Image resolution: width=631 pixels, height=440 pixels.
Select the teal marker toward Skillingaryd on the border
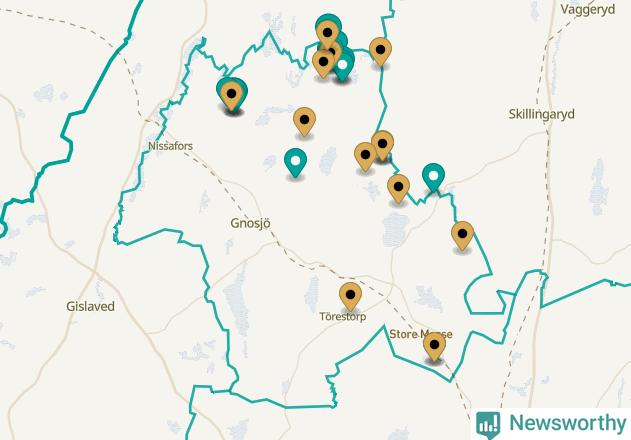tap(433, 178)
